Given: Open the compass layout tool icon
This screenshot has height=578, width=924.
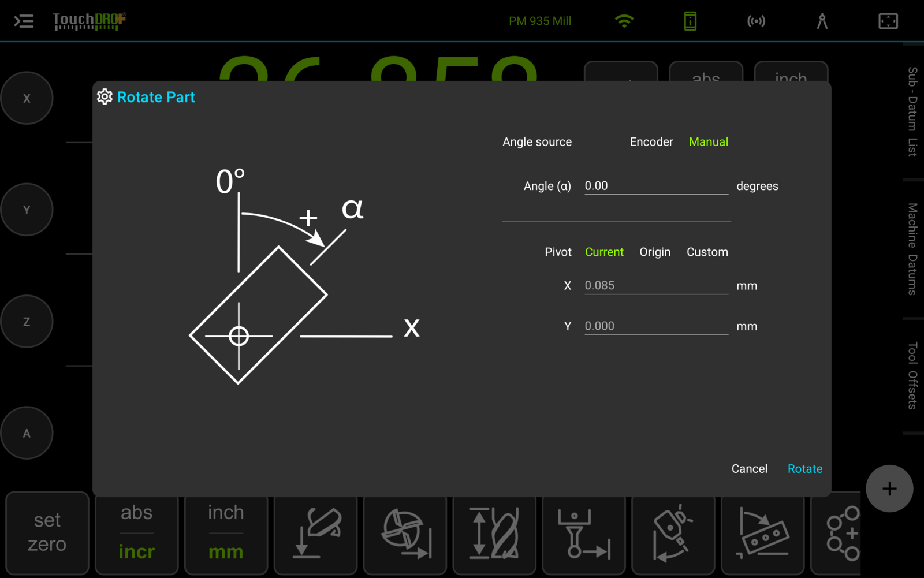Looking at the screenshot, I should [x=822, y=21].
